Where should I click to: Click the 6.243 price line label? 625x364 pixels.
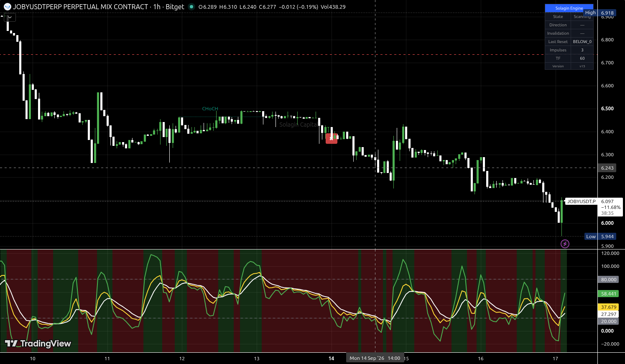point(607,168)
